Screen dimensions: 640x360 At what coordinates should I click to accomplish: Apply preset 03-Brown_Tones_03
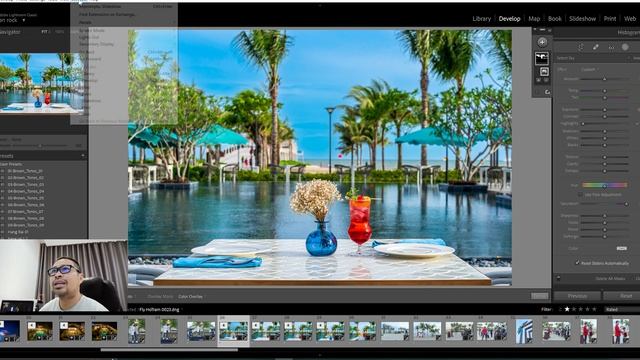(25, 184)
